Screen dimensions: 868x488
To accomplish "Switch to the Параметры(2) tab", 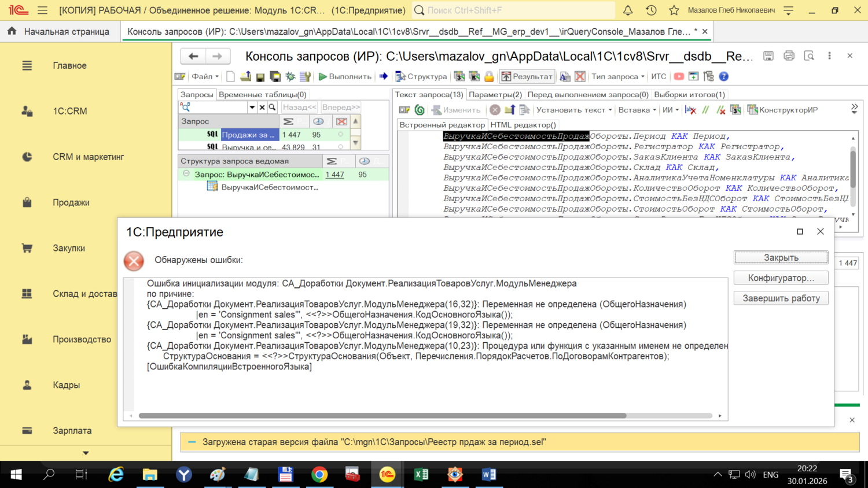I will click(x=495, y=94).
